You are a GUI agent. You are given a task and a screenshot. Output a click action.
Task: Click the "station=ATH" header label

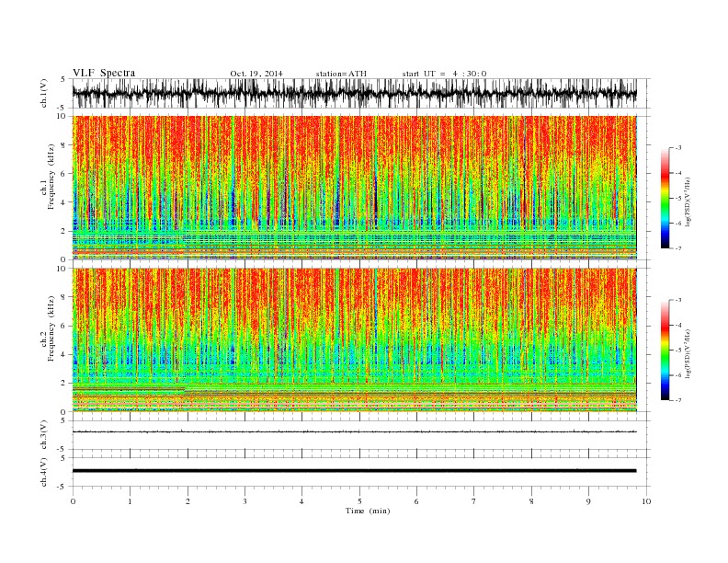(x=341, y=74)
